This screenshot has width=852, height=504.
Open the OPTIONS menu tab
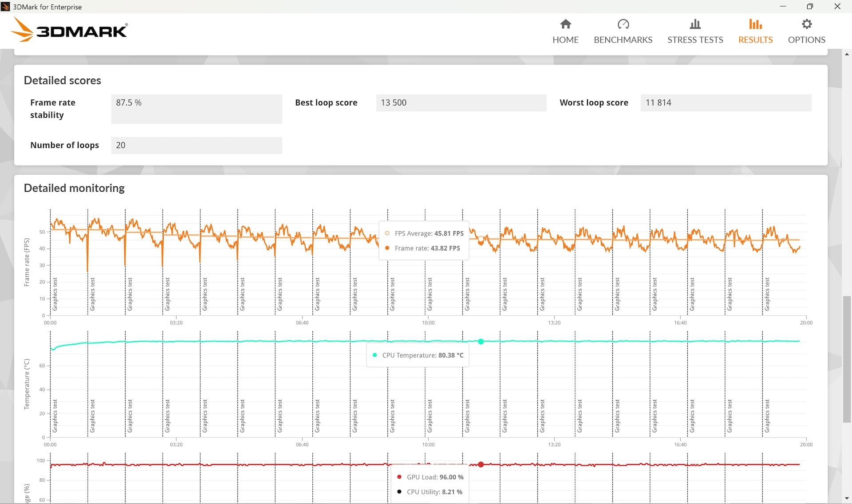click(x=807, y=30)
